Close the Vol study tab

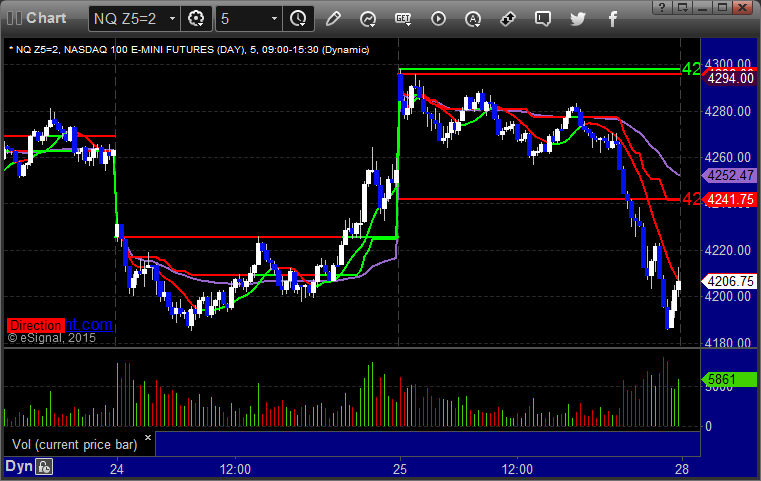point(147,438)
